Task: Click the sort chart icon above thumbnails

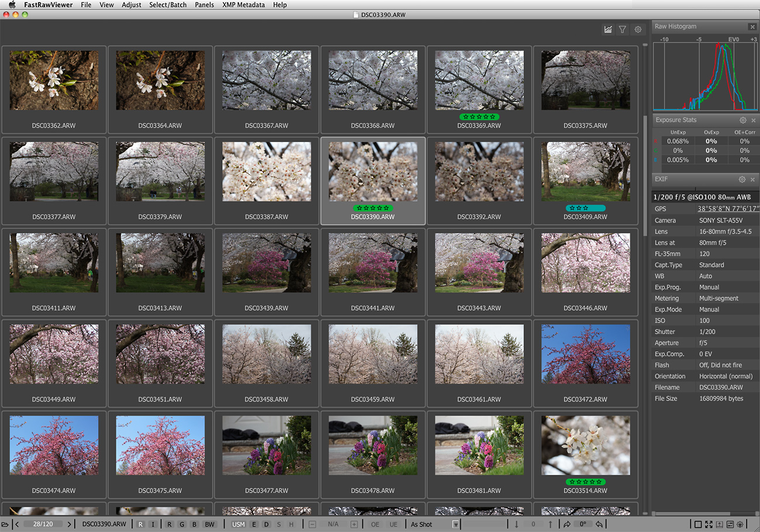Action: point(608,29)
